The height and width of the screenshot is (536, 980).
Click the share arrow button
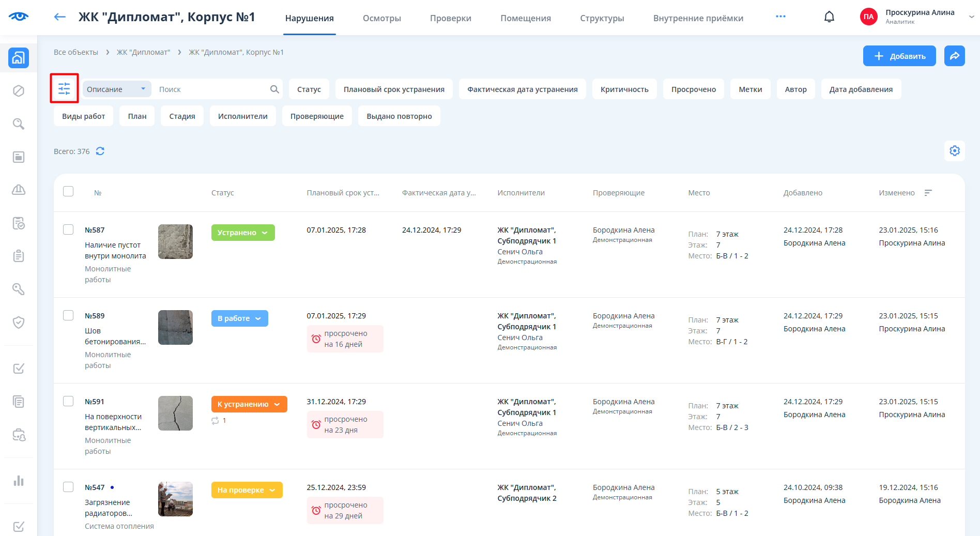pos(954,56)
